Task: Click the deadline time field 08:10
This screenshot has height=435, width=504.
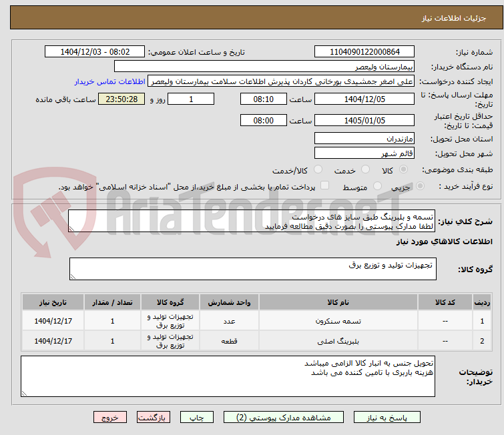Action: click(x=264, y=99)
